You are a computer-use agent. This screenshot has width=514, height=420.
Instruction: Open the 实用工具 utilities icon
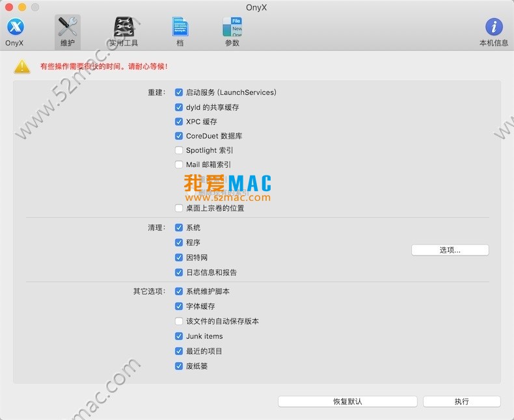(x=124, y=32)
